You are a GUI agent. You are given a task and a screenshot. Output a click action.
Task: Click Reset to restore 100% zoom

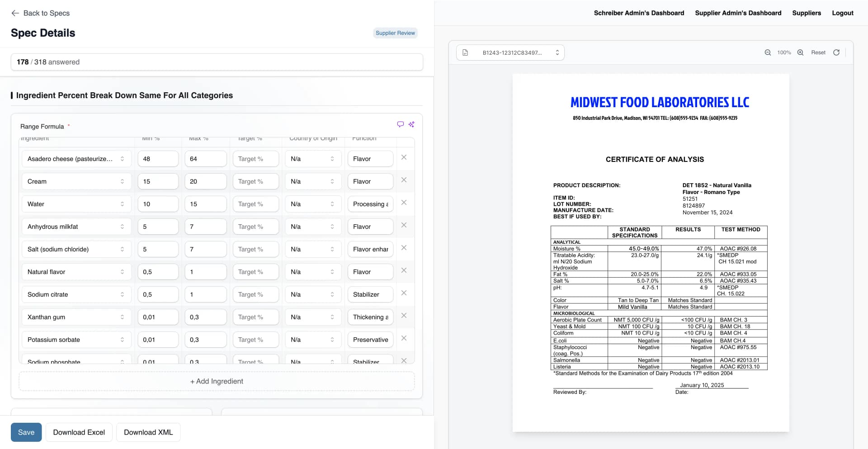point(818,52)
